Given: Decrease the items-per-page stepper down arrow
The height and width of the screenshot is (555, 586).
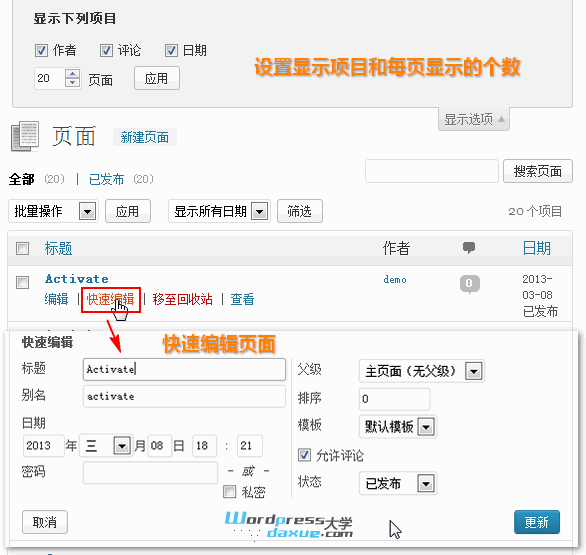Looking at the screenshot, I should 73,83.
